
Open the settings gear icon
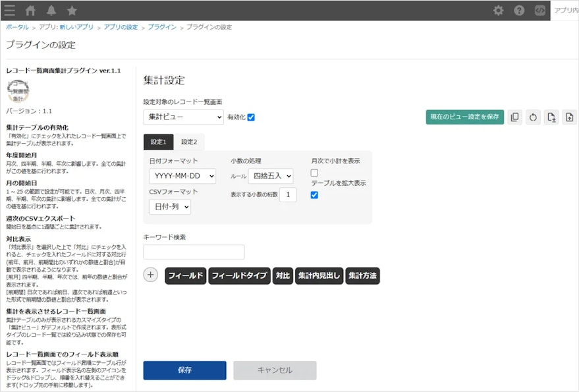tap(499, 10)
